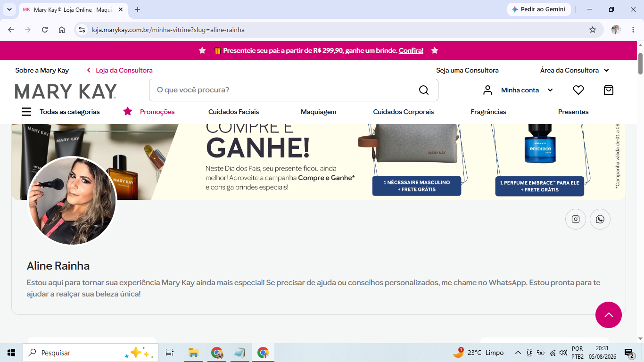Expand the Minha conta dropdown

tap(550, 90)
